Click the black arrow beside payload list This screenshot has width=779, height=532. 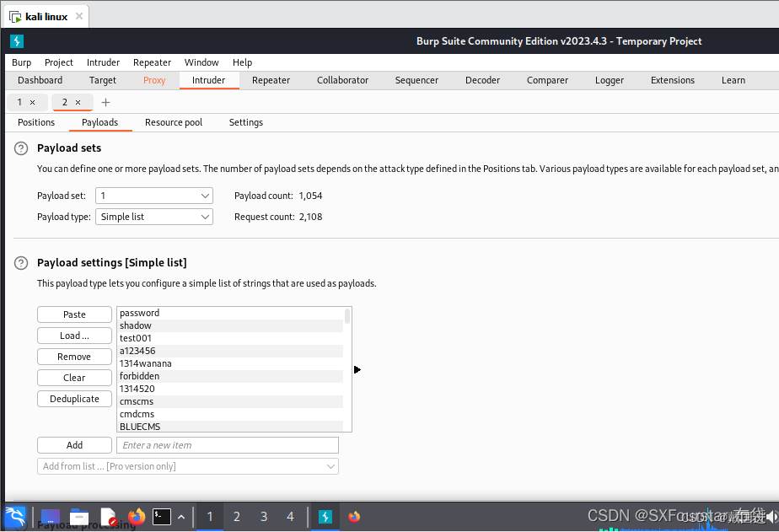tap(357, 369)
